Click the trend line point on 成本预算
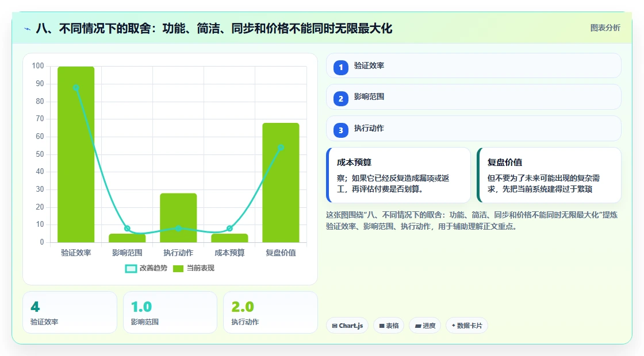644x356 pixels. 229,229
